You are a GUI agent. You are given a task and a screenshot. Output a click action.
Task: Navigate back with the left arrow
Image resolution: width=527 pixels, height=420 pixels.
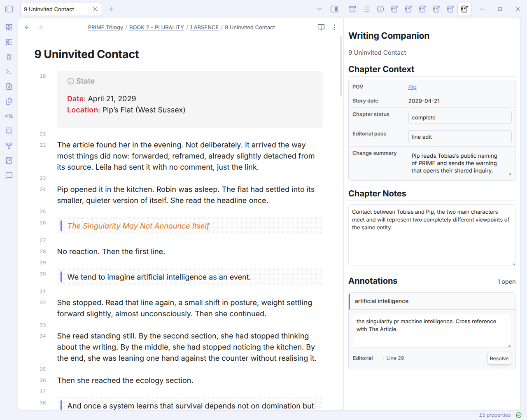[27, 27]
